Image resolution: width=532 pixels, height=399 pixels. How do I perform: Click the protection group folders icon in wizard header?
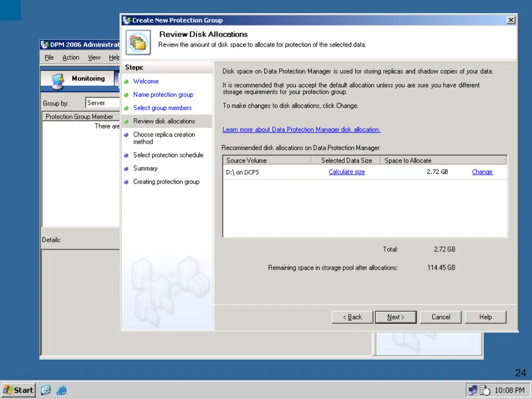tap(138, 43)
